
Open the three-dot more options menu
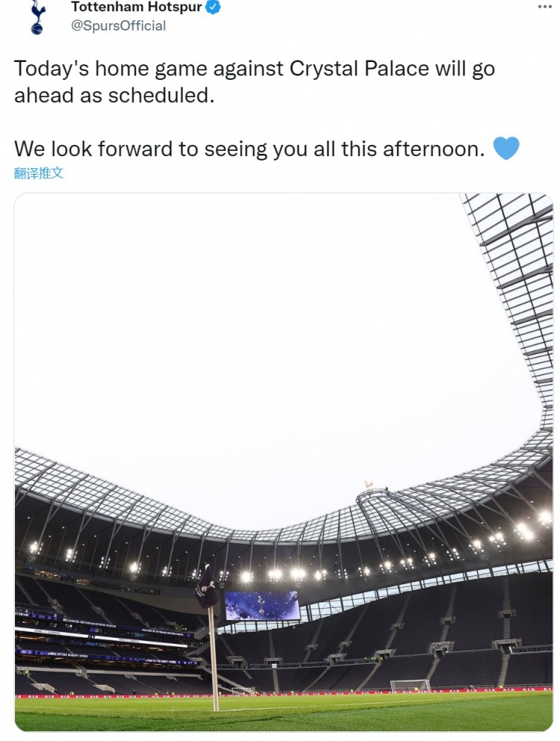(544, 7)
